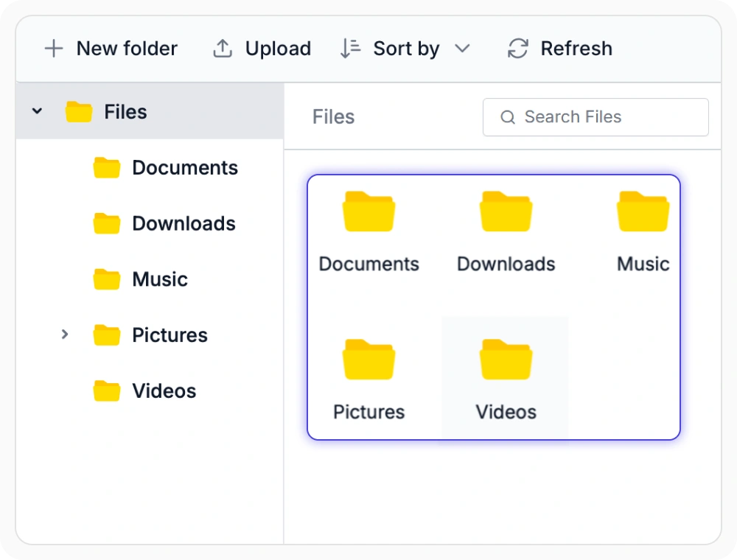737x560 pixels.
Task: Click the Refresh circular arrows icon
Action: [x=518, y=49]
